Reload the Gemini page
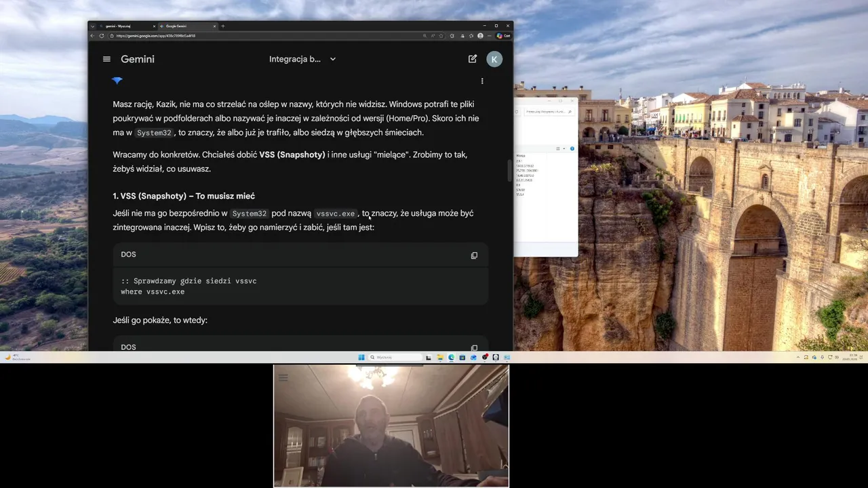 click(x=102, y=36)
